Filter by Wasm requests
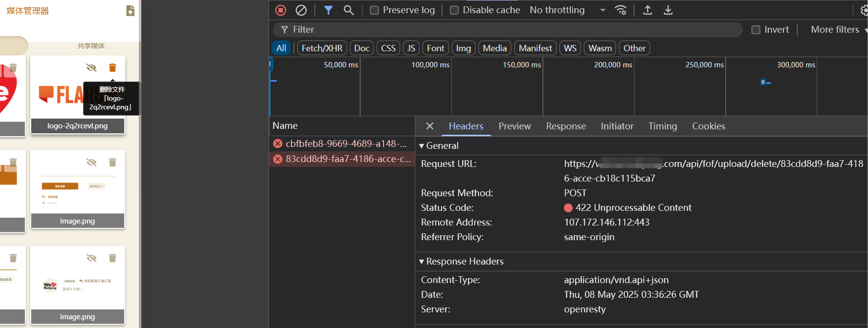The width and height of the screenshot is (868, 328). pyautogui.click(x=600, y=48)
